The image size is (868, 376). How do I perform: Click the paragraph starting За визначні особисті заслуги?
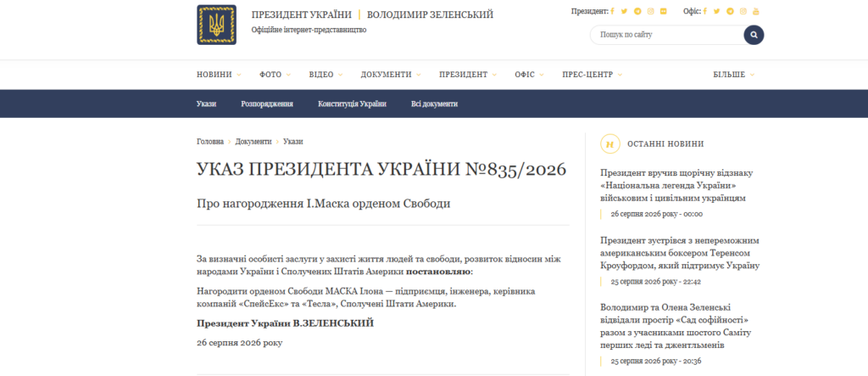[x=379, y=266]
